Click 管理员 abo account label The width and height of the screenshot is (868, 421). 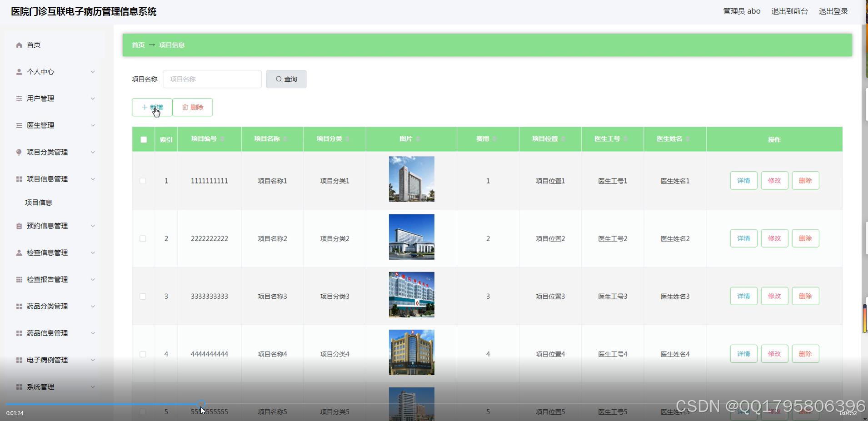(742, 11)
